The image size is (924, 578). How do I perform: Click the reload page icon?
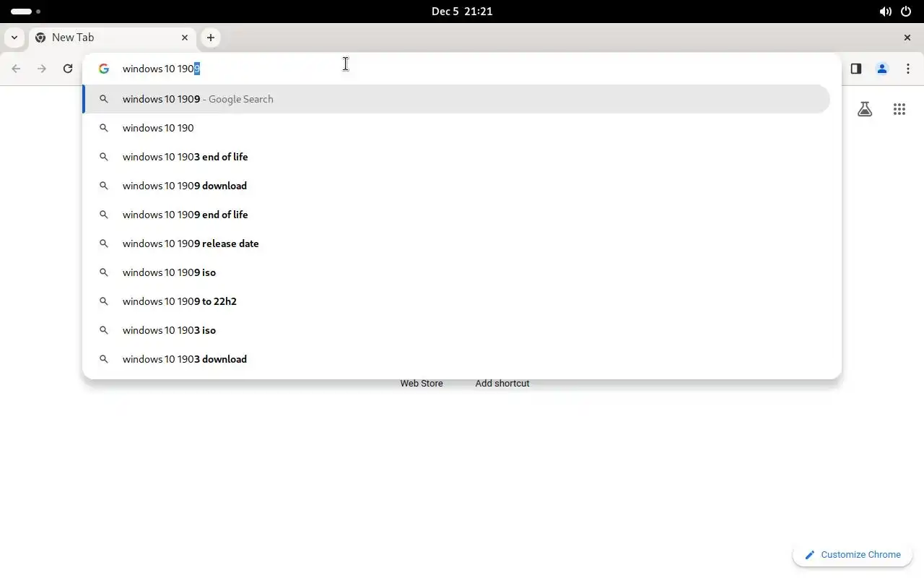(68, 69)
